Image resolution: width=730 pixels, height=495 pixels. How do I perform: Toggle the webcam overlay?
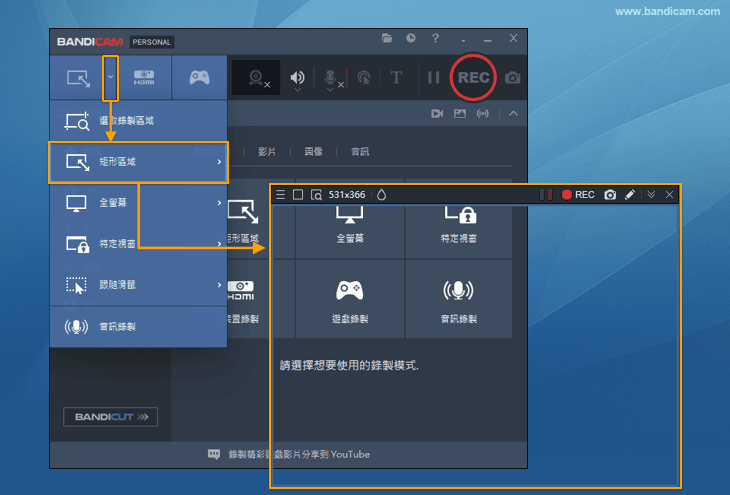tap(256, 78)
